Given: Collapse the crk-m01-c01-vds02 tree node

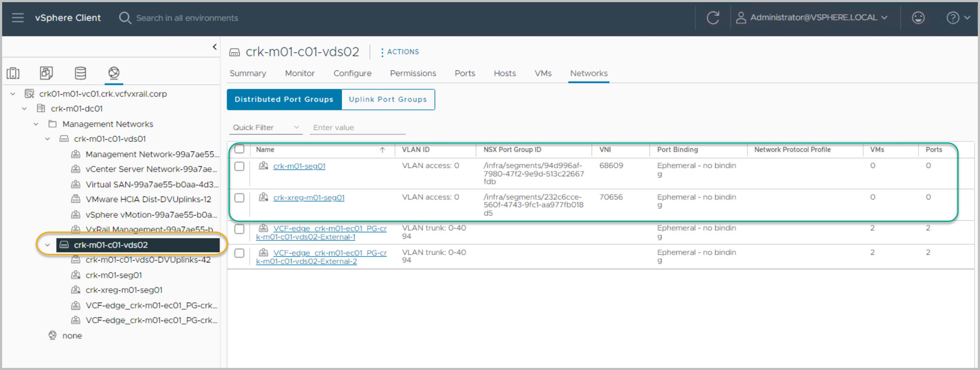Looking at the screenshot, I should click(47, 245).
